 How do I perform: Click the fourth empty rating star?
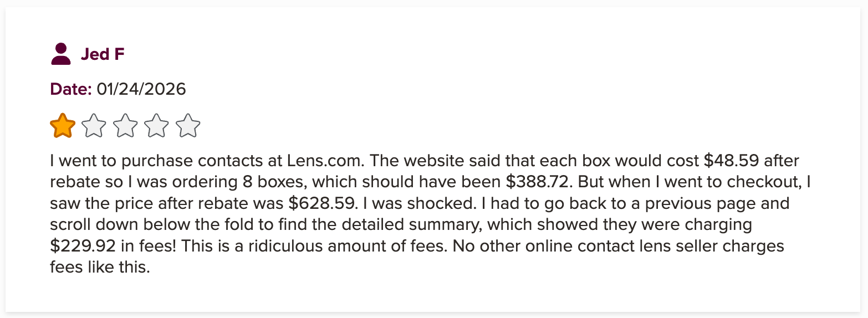[157, 126]
